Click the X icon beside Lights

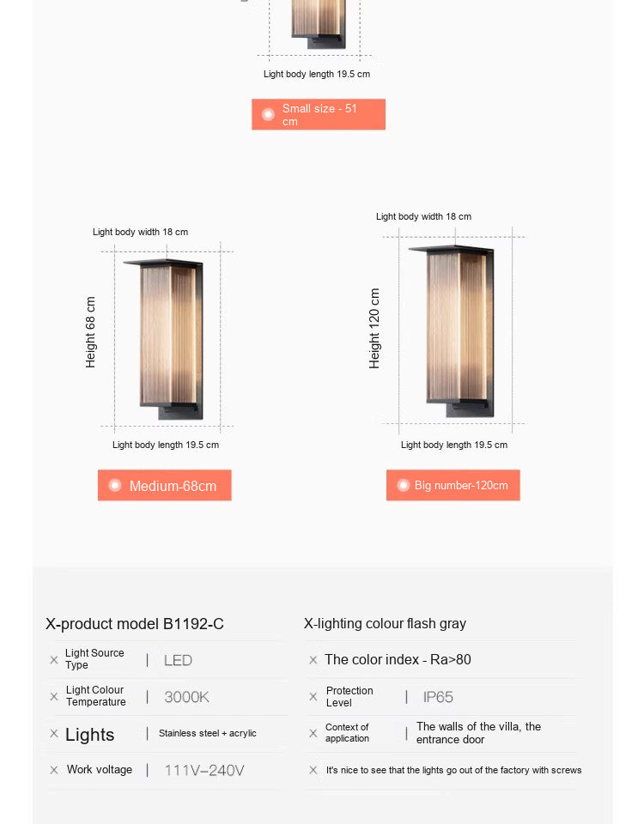click(x=53, y=733)
